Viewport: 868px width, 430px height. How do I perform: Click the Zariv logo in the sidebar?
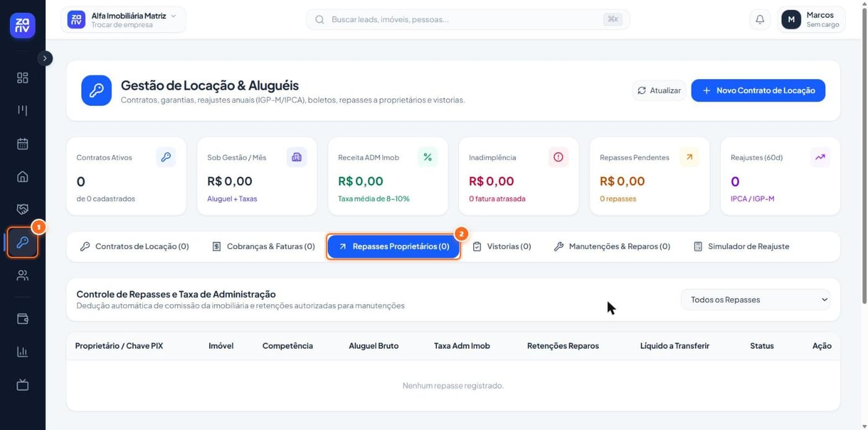tap(22, 25)
